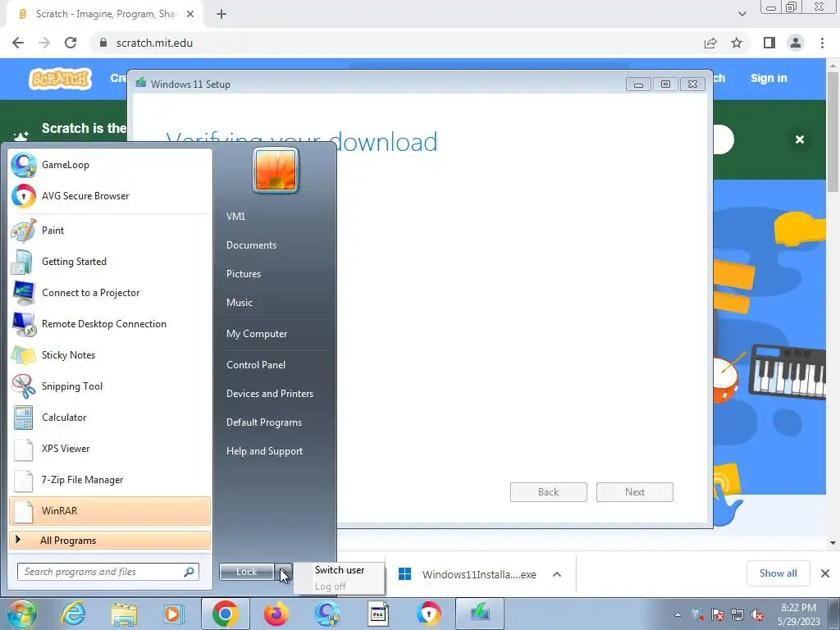This screenshot has width=840, height=630.
Task: Expand All Programs list
Action: pyautogui.click(x=110, y=541)
